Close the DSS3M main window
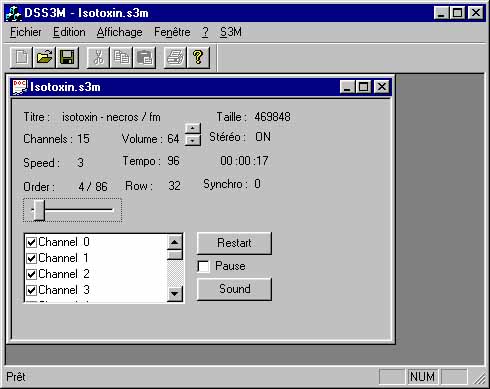Image resolution: width=490 pixels, height=389 pixels. point(476,13)
